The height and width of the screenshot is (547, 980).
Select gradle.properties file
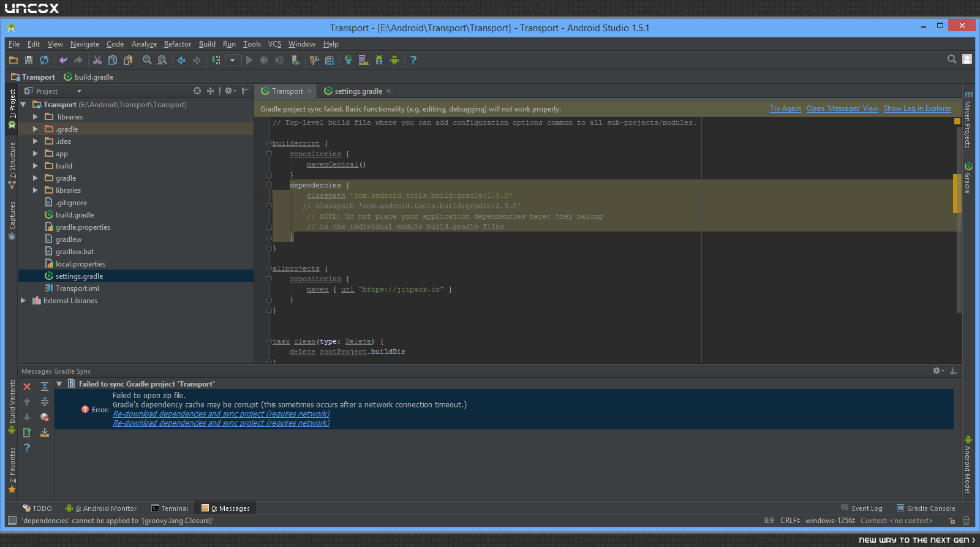pyautogui.click(x=83, y=227)
